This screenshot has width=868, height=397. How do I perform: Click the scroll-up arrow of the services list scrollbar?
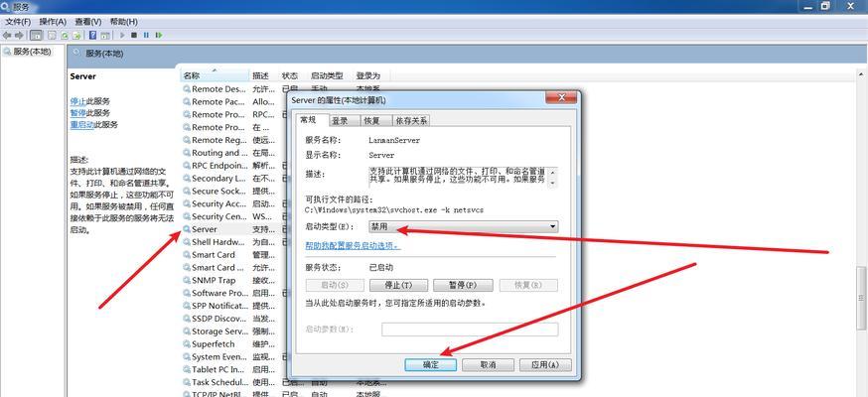pyautogui.click(x=862, y=74)
